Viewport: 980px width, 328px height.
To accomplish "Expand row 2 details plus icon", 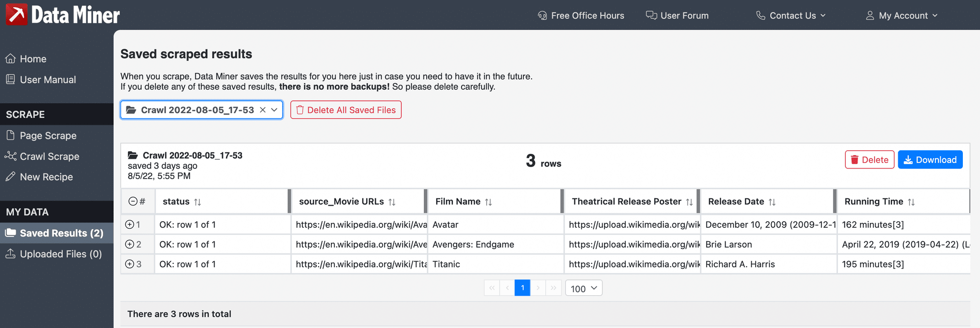I will [x=130, y=244].
